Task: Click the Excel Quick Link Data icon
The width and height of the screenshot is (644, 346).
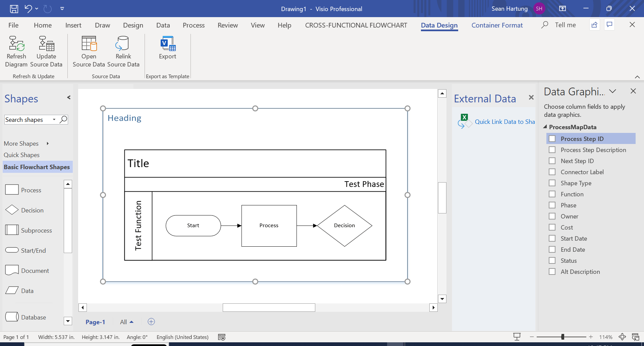Action: (x=465, y=121)
